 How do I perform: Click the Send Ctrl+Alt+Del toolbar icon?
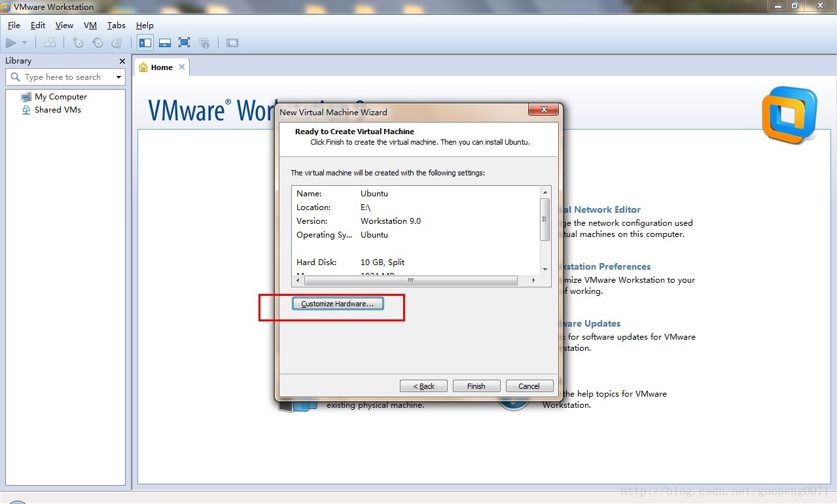click(x=50, y=43)
